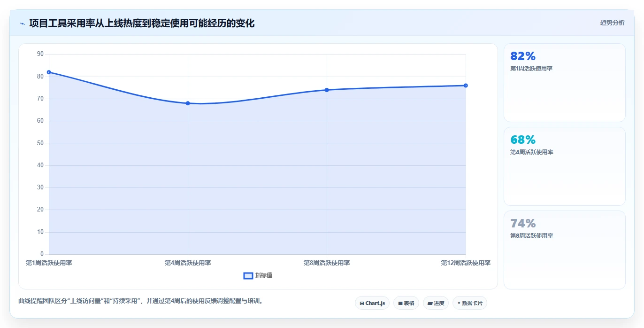
Task: Click the footnote text about 上线访问量
Action: click(142, 301)
